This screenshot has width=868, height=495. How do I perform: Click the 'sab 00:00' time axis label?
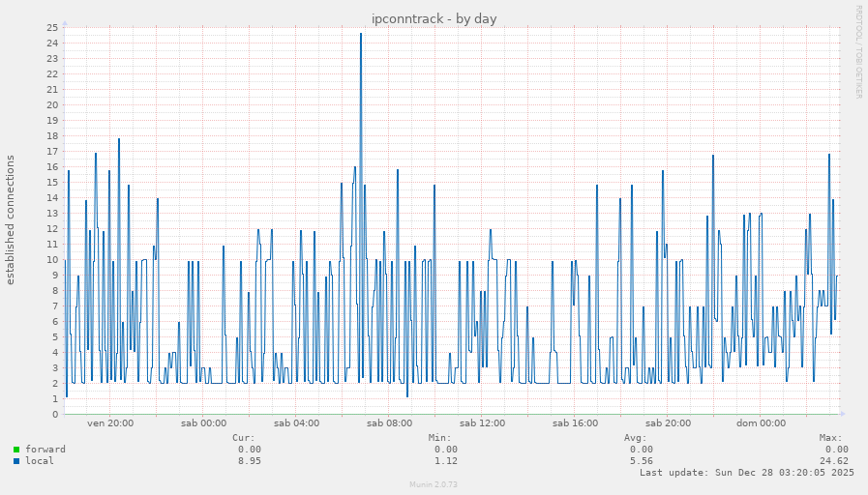[x=203, y=423]
